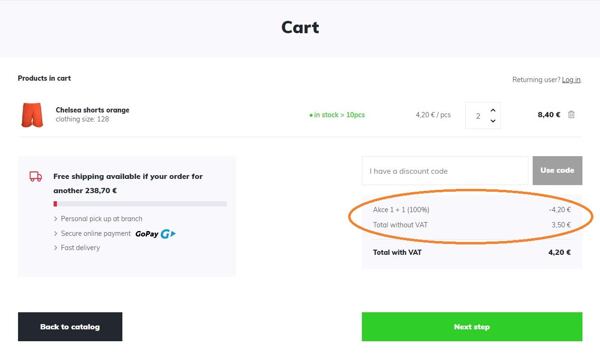Apply discount with Use code button
The width and height of the screenshot is (600, 364).
click(x=557, y=170)
